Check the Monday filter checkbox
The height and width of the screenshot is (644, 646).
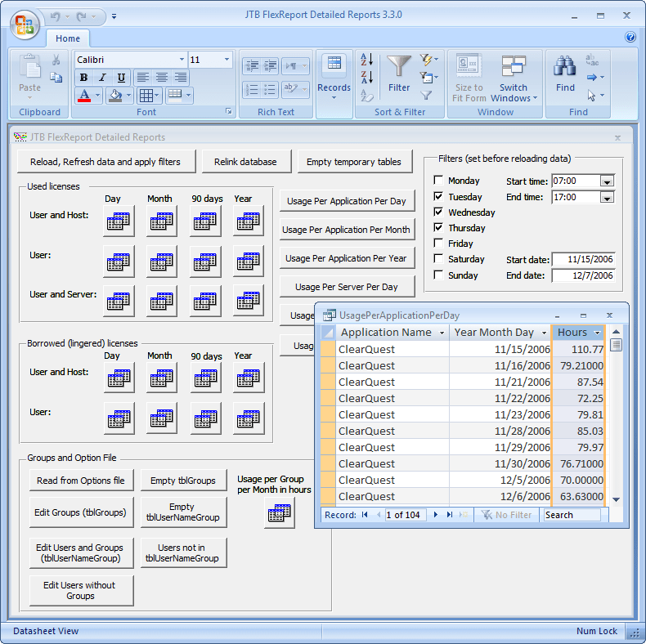[438, 181]
